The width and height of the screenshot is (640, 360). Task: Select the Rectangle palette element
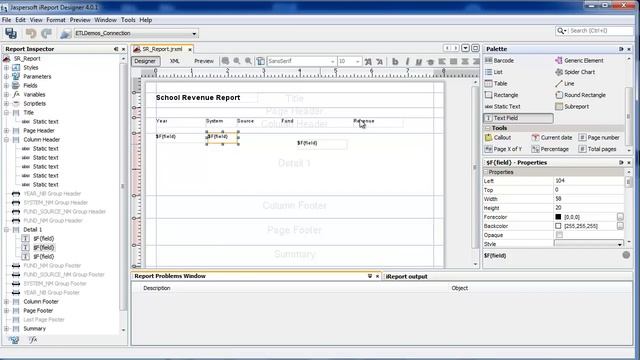click(501, 95)
